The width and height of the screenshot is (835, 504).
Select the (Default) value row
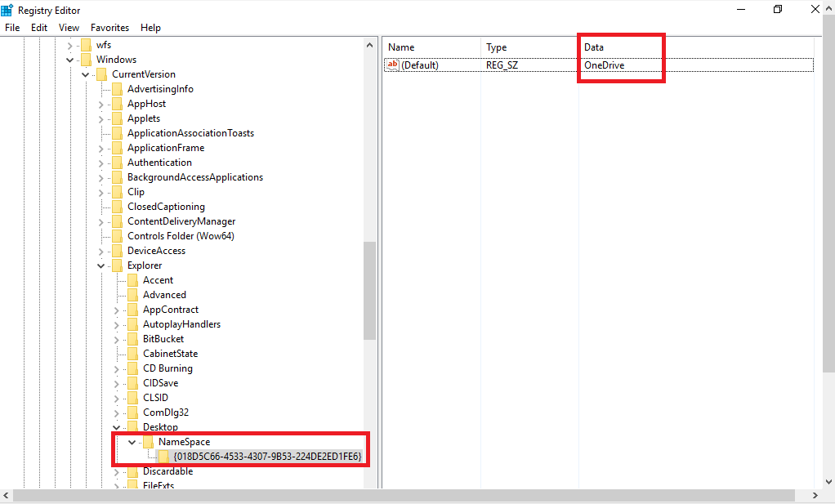pos(421,65)
